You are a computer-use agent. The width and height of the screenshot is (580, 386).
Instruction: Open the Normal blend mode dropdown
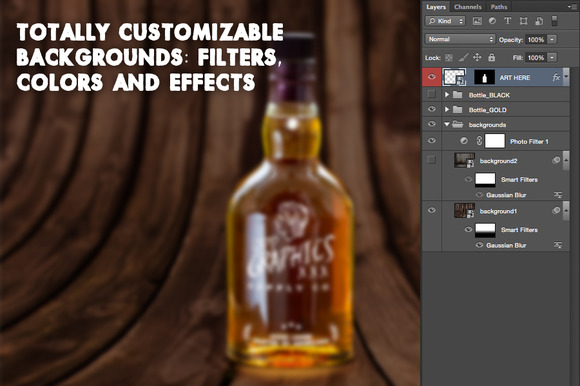(x=460, y=39)
